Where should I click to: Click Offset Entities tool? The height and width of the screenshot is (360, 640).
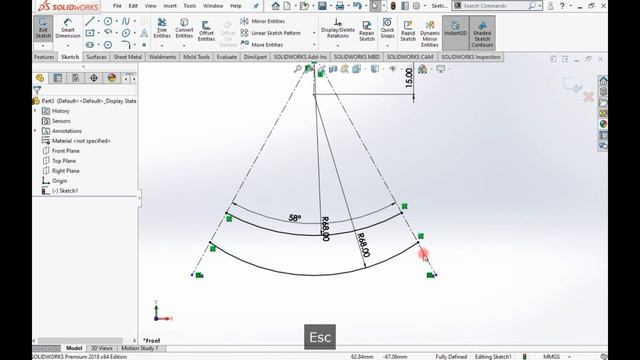click(206, 31)
